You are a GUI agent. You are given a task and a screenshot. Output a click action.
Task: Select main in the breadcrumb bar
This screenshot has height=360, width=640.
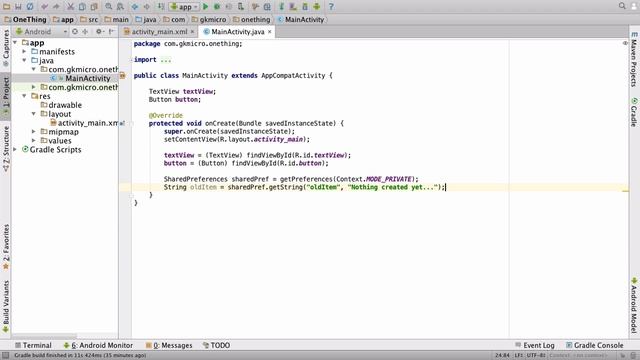[x=116, y=19]
